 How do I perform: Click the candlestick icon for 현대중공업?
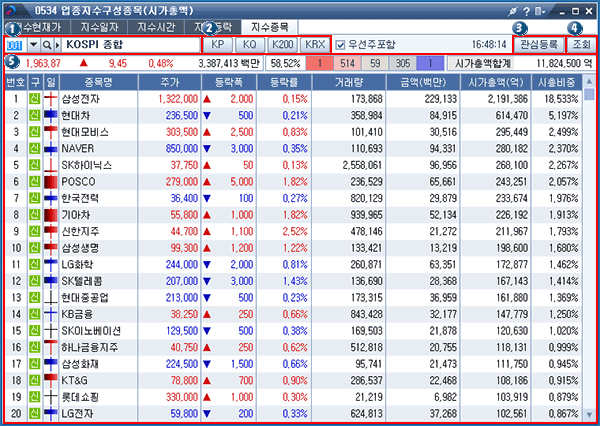click(51, 298)
